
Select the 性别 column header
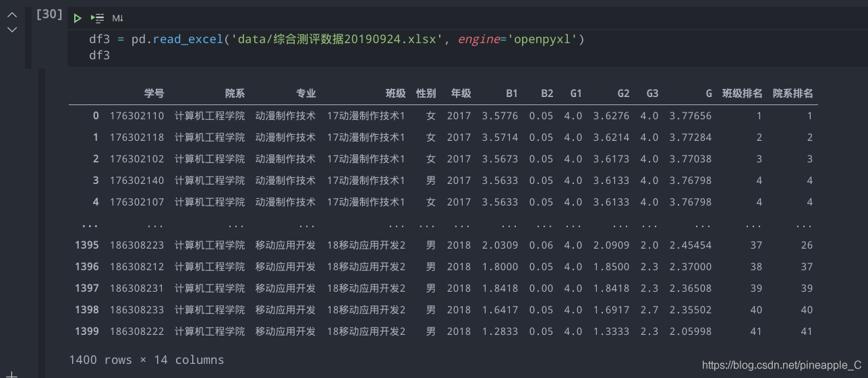click(x=426, y=94)
